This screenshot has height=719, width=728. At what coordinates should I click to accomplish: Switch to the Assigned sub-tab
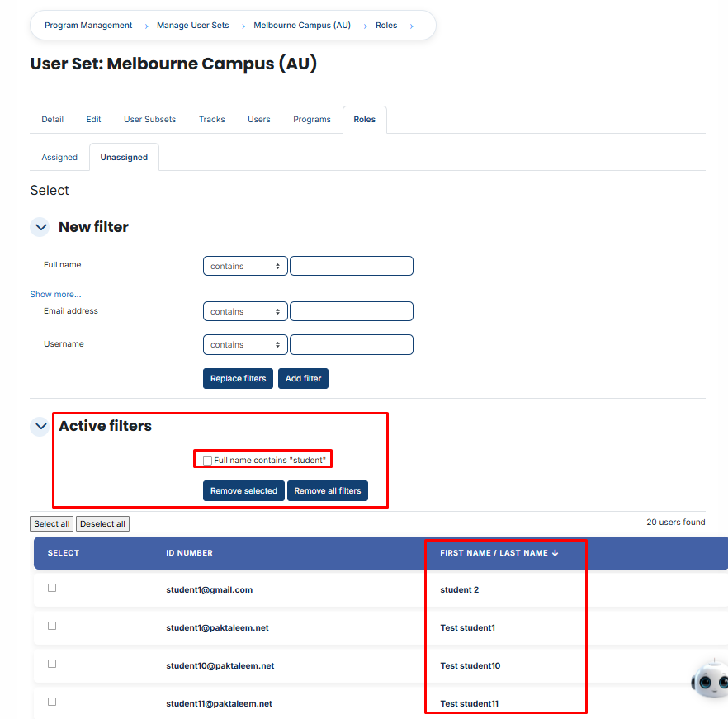point(59,158)
